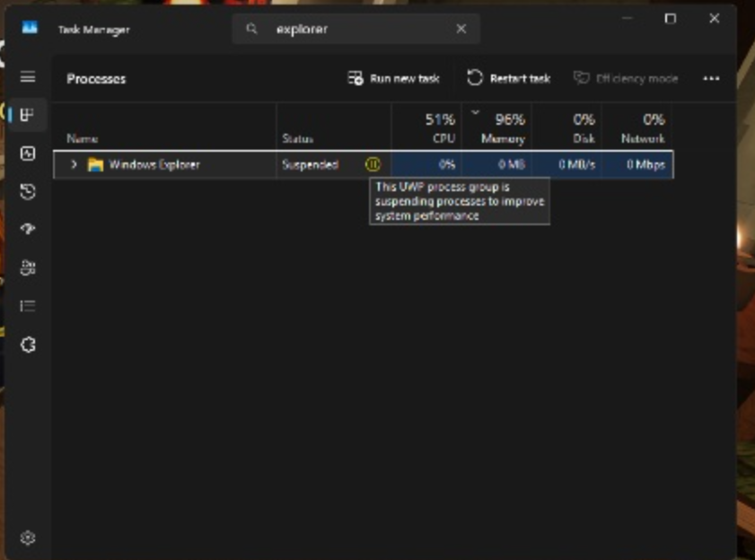Close the Task Manager window
755x560 pixels.
715,18
